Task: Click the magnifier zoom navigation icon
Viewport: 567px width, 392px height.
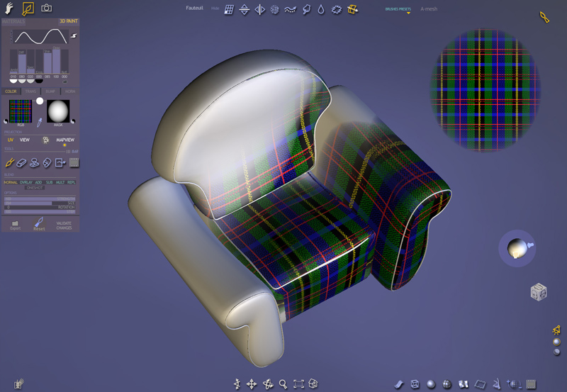Action: 283,384
